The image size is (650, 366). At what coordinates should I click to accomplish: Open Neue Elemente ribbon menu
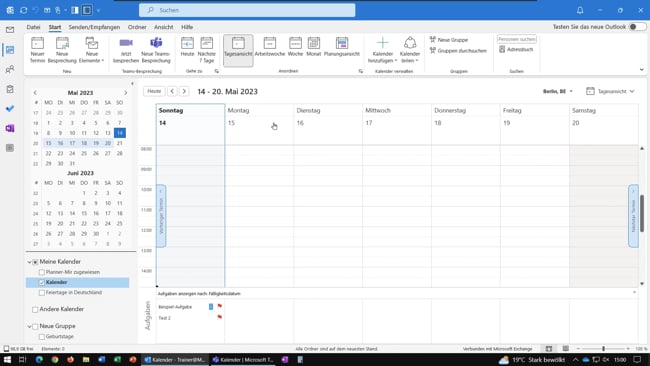coord(92,50)
